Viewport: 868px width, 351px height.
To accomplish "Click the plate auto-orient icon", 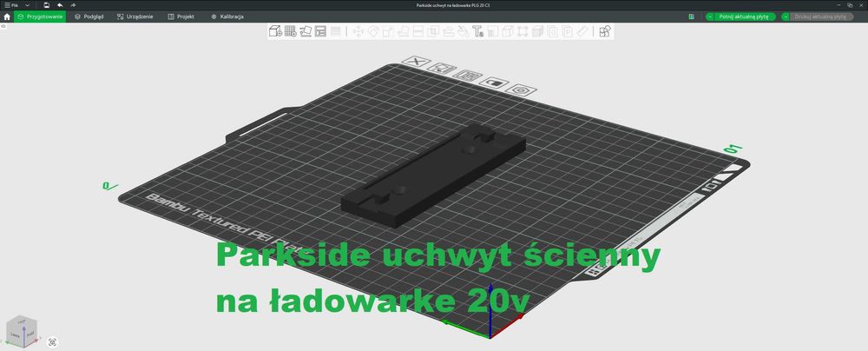I will point(441,69).
